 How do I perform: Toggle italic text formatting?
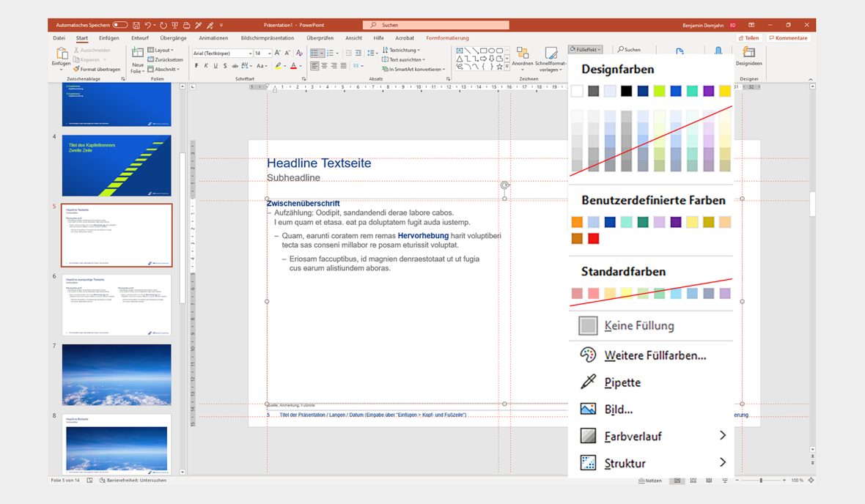pos(206,66)
